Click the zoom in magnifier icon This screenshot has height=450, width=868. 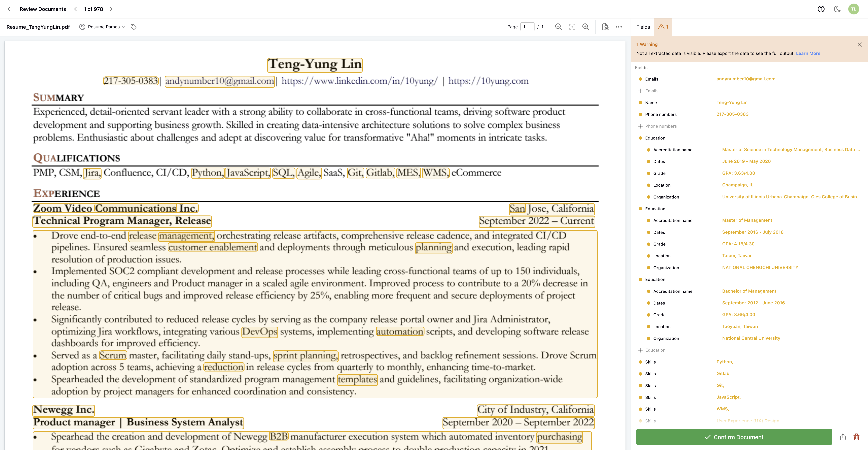tap(586, 27)
